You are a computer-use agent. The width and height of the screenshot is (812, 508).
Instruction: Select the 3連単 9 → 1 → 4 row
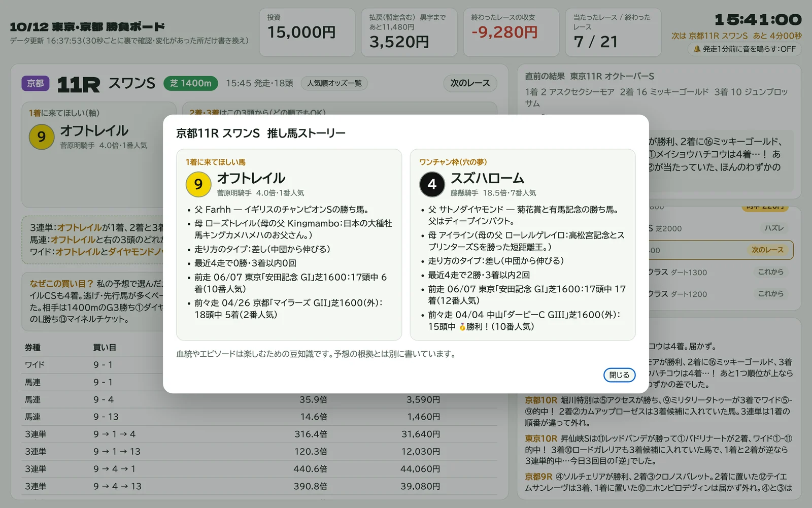point(259,434)
